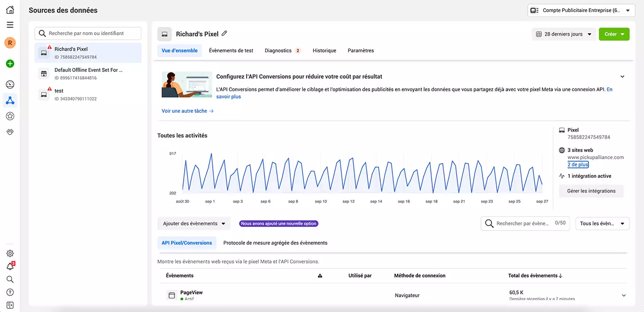Select Richard's Pixel in the sources list
The height and width of the screenshot is (312, 644).
[x=88, y=53]
